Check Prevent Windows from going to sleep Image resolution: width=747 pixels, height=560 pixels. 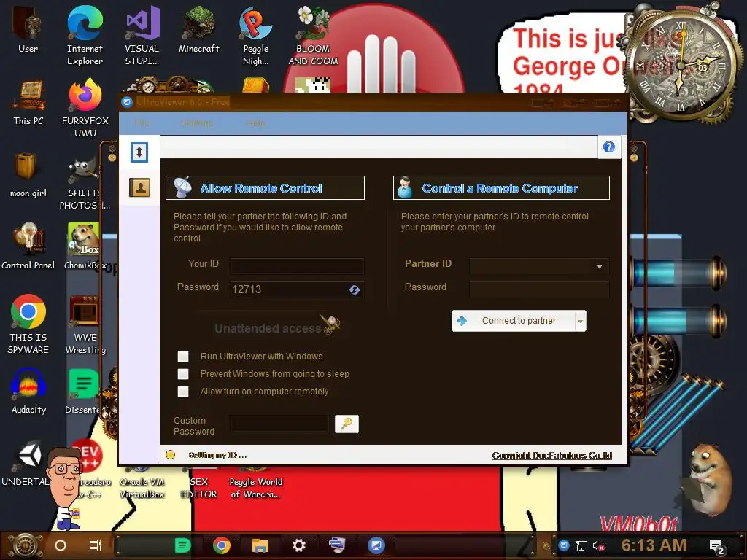coord(183,374)
